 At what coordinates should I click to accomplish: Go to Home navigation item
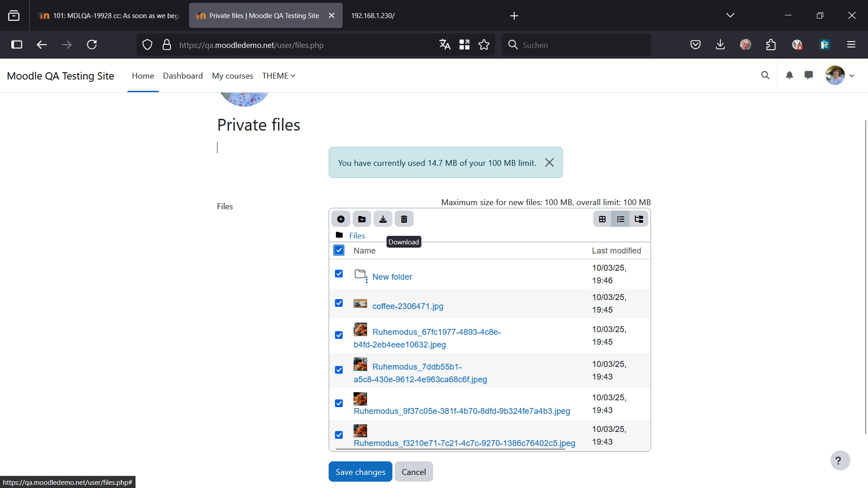tap(143, 76)
